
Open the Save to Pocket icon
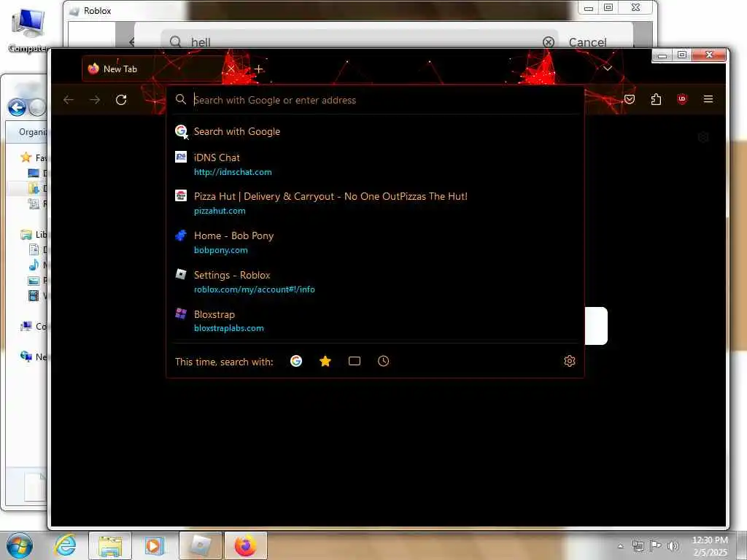click(630, 99)
